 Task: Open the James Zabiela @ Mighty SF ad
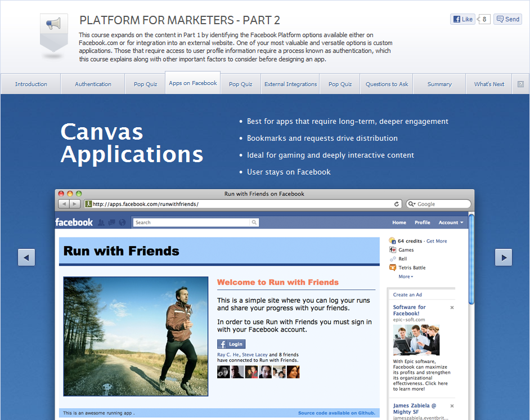[415, 409]
